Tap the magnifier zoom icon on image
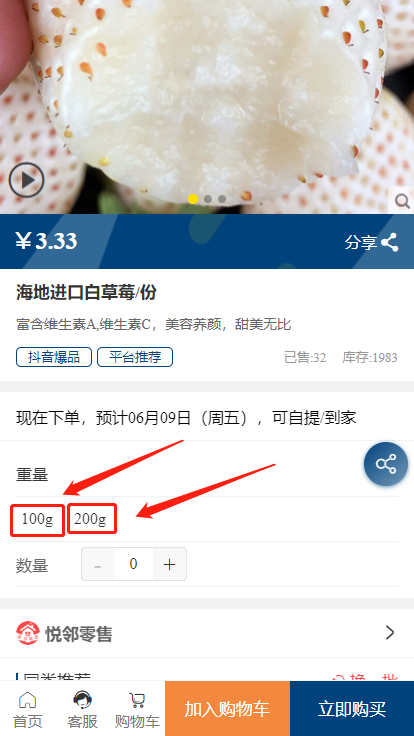 pos(402,201)
